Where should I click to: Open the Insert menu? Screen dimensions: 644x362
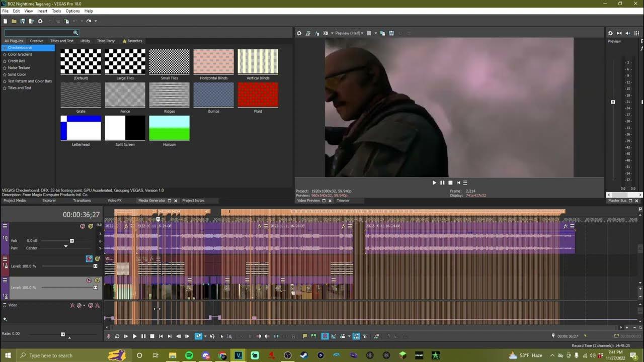coord(42,11)
